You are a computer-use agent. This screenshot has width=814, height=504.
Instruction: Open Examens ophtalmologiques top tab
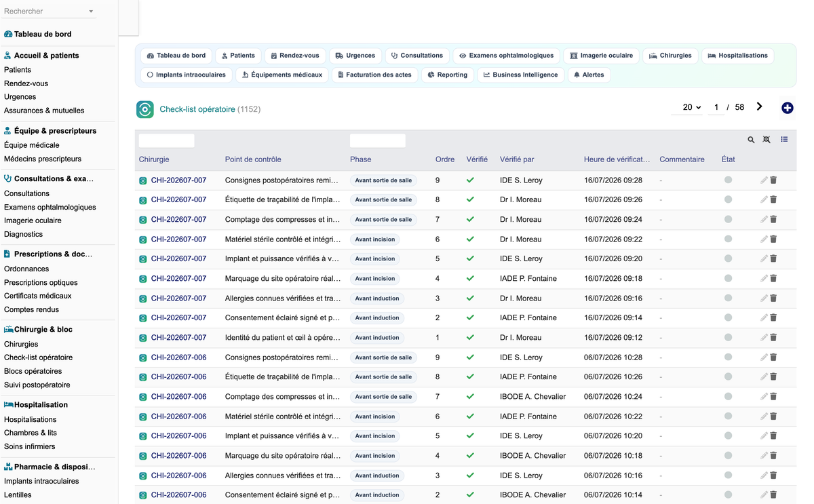click(506, 56)
